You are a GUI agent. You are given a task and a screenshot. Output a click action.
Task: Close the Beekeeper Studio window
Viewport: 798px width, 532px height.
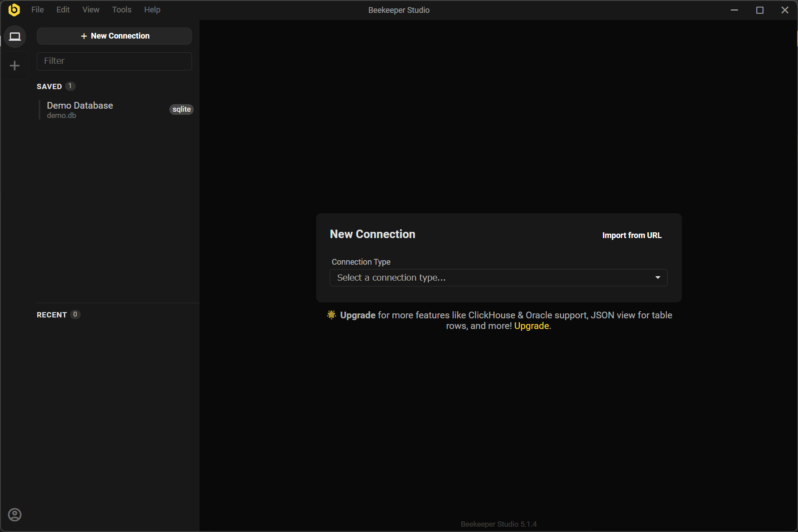[x=785, y=10]
